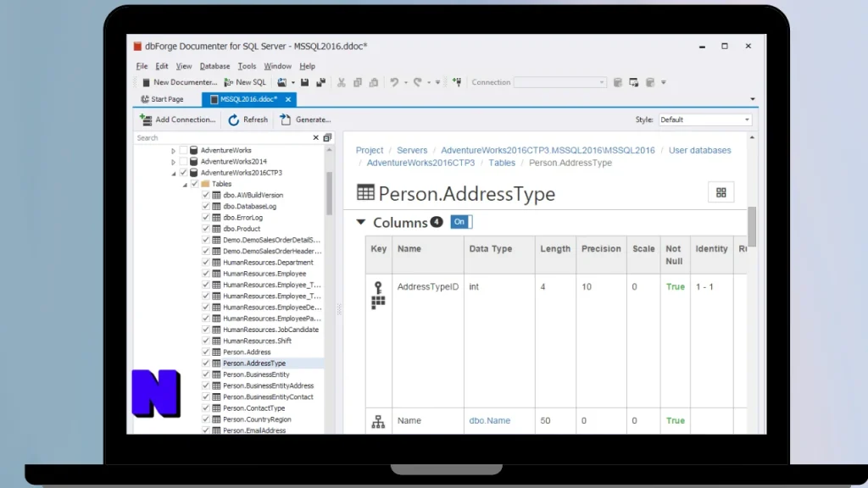Uncheck the Person.AddressType checkbox

(x=206, y=363)
